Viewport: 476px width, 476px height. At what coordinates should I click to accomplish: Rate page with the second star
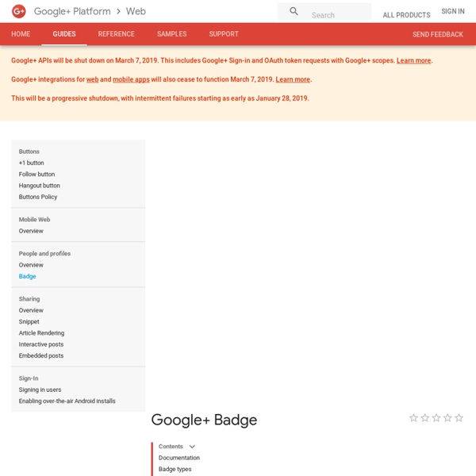click(x=425, y=418)
